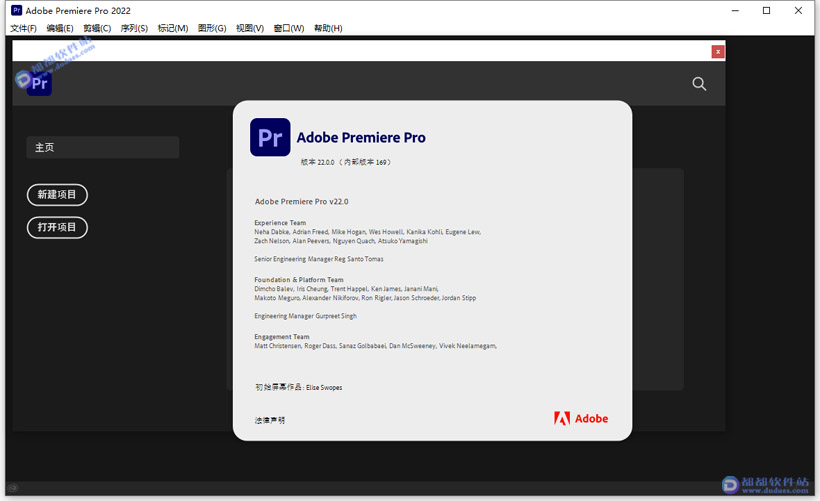Click Senior Engineering Manager Reg Santo Tomas

pyautogui.click(x=319, y=259)
